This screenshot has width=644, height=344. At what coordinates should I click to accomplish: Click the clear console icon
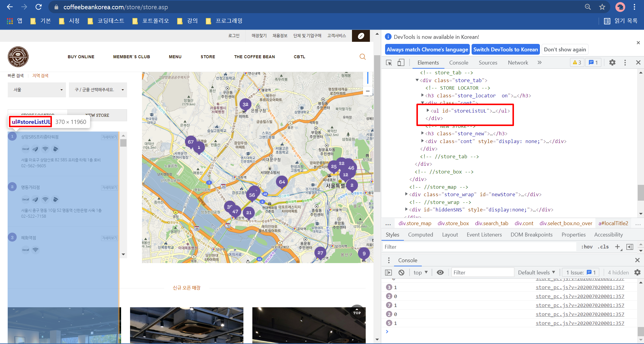(401, 272)
